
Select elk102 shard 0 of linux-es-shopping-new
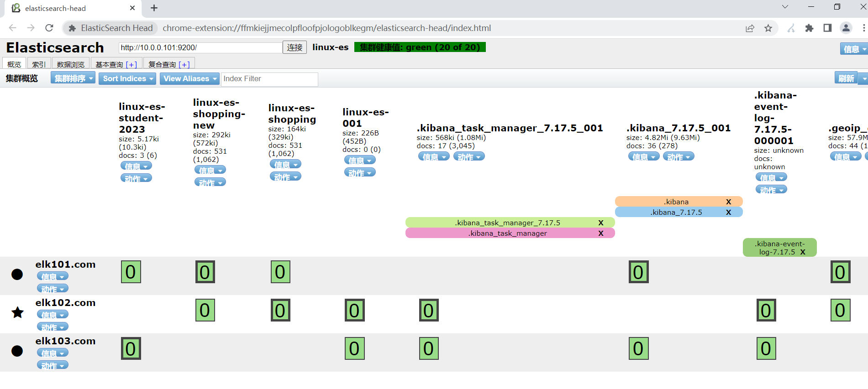click(205, 310)
